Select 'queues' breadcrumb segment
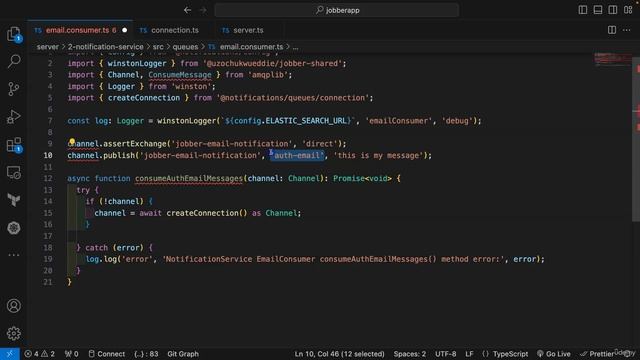This screenshot has width=640, height=360. (185, 47)
